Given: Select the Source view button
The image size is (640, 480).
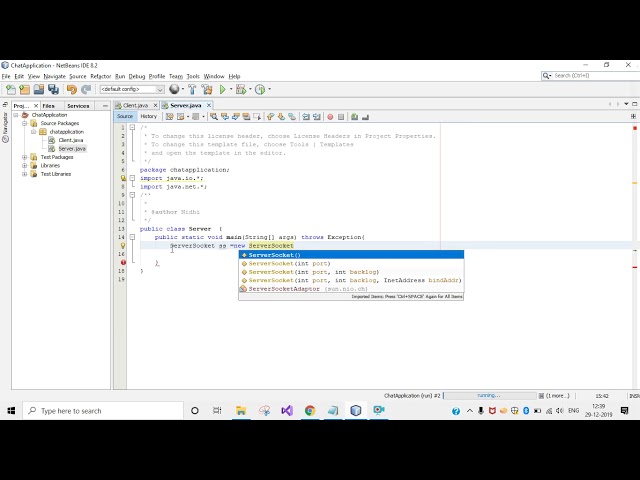Looking at the screenshot, I should pyautogui.click(x=124, y=116).
